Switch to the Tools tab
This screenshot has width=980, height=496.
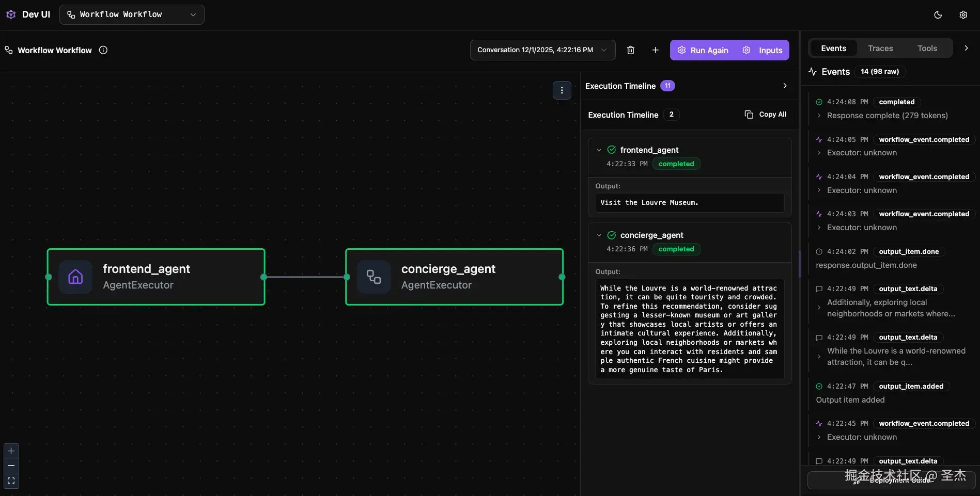point(927,48)
